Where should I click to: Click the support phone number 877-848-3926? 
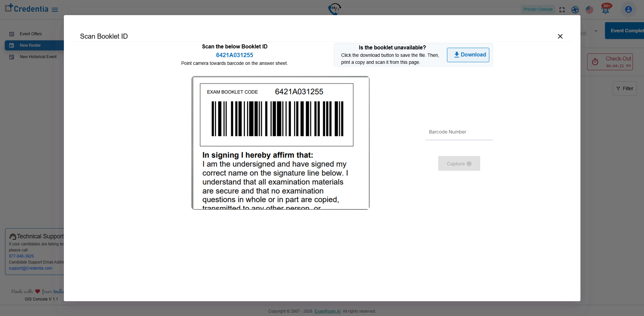[x=21, y=256]
